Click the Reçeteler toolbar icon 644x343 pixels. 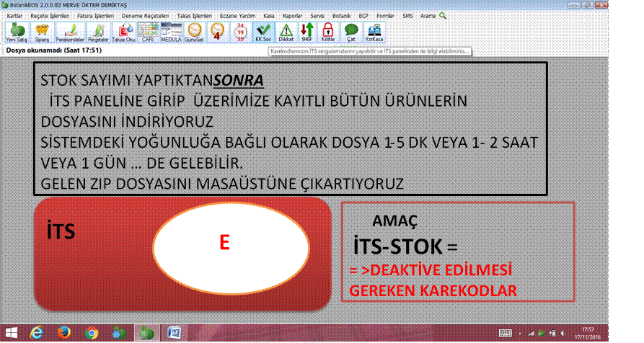coord(97,32)
